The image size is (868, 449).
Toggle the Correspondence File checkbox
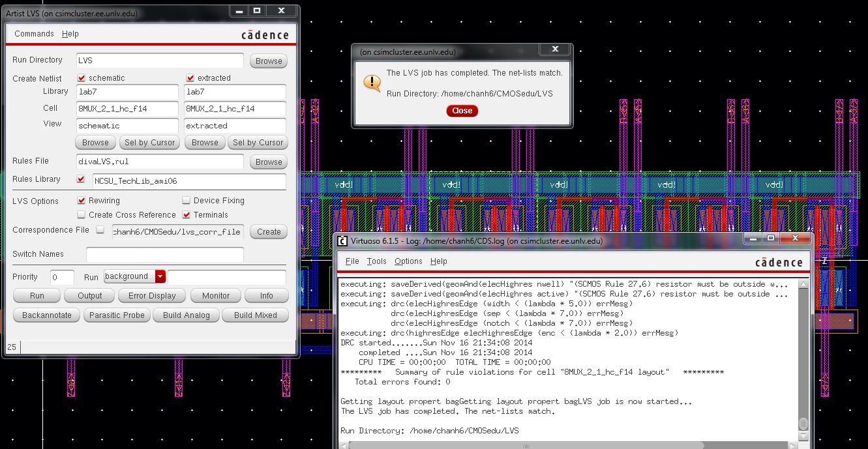(x=100, y=231)
